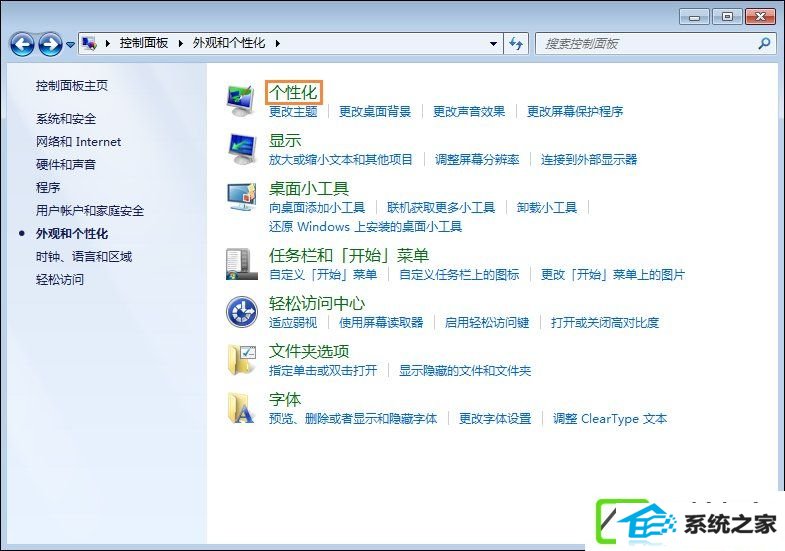Click 显示隐藏的文件和文件夹 link
The image size is (785, 551).
click(465, 371)
